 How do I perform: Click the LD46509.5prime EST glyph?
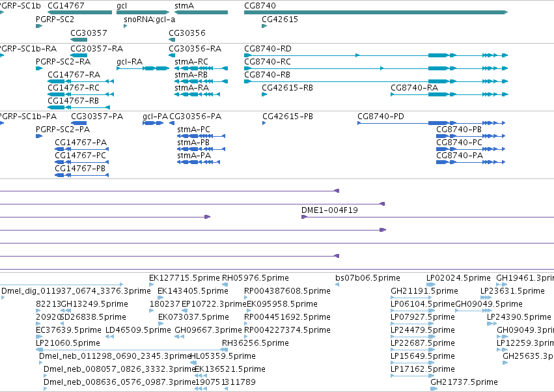109,337
